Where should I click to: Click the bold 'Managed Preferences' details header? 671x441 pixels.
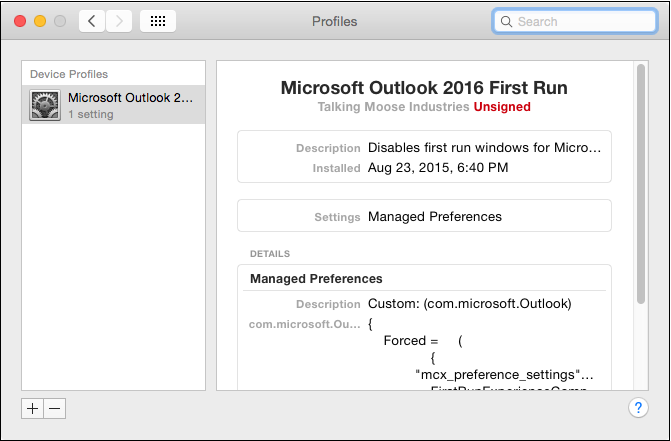click(316, 279)
